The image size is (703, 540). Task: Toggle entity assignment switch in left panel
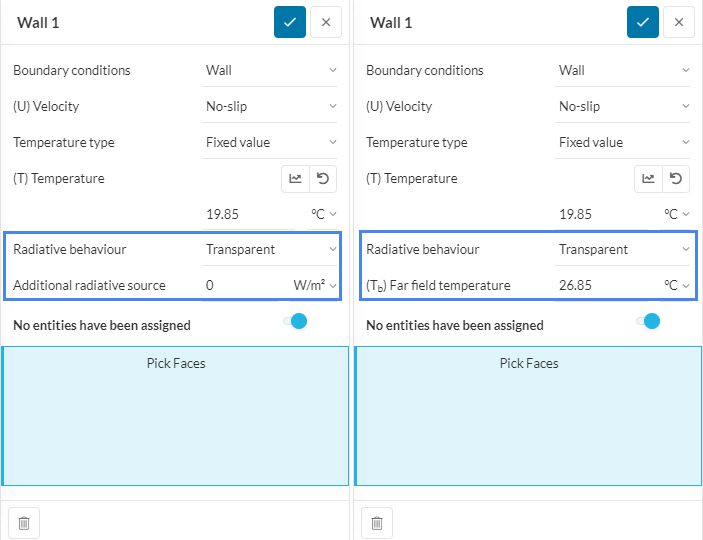tap(295, 321)
